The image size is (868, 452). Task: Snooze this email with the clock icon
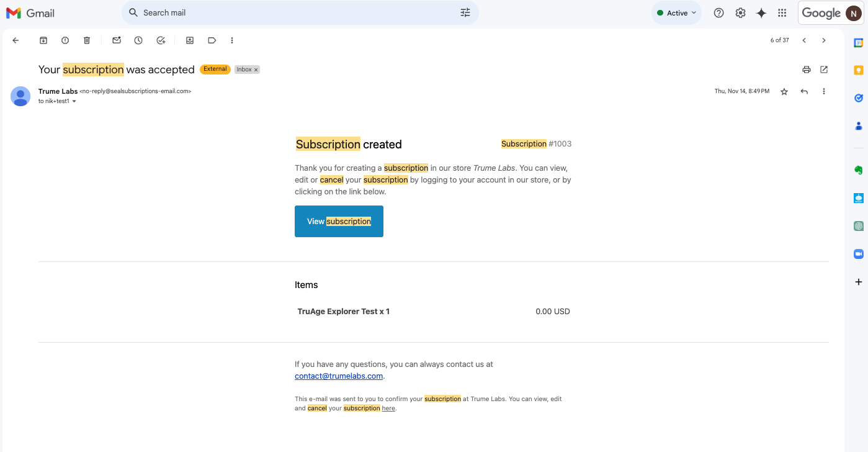click(x=138, y=40)
